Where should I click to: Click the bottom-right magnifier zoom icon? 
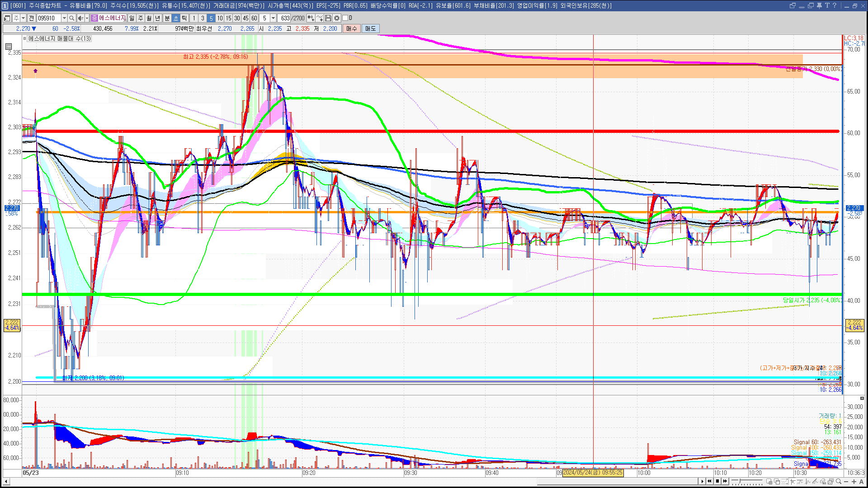point(839,481)
